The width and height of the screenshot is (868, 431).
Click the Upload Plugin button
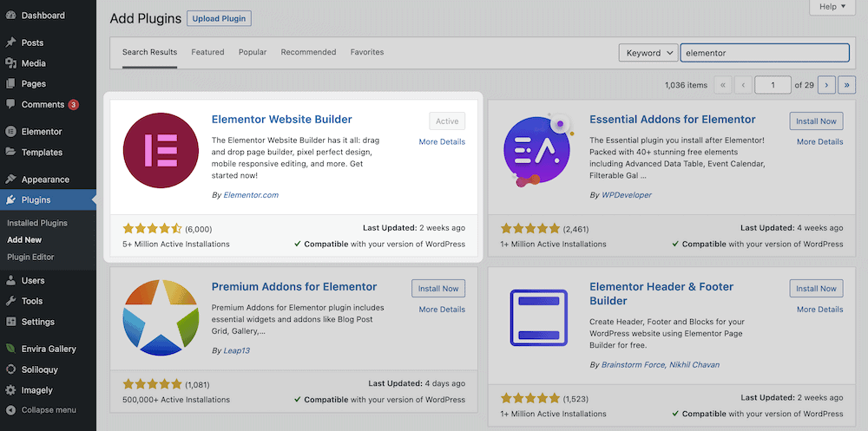(220, 18)
